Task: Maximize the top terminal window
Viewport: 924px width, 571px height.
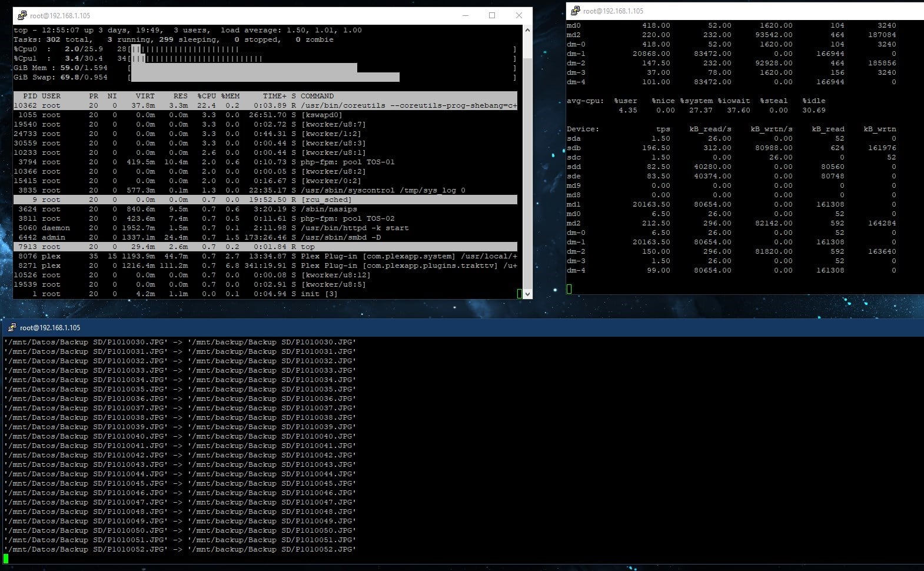Action: click(492, 16)
